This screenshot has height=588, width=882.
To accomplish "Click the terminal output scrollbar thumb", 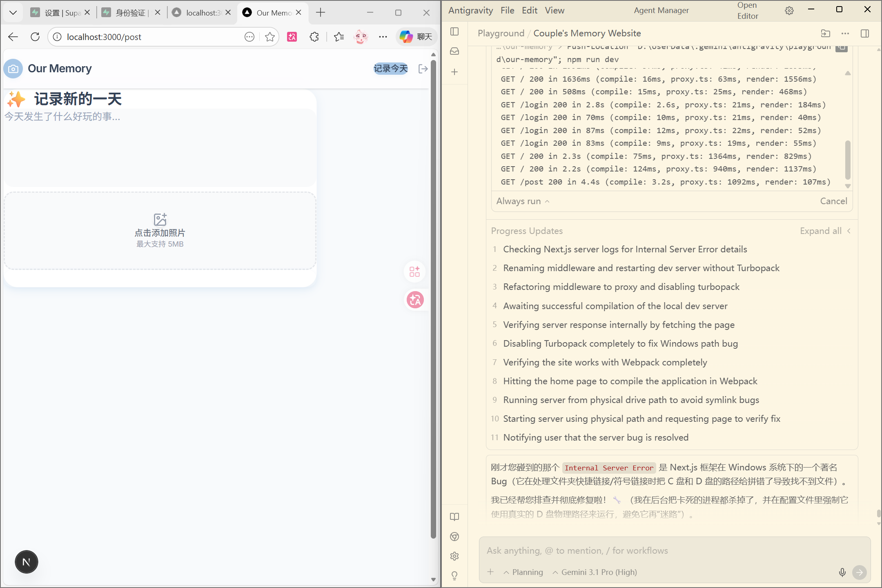I will tap(848, 160).
